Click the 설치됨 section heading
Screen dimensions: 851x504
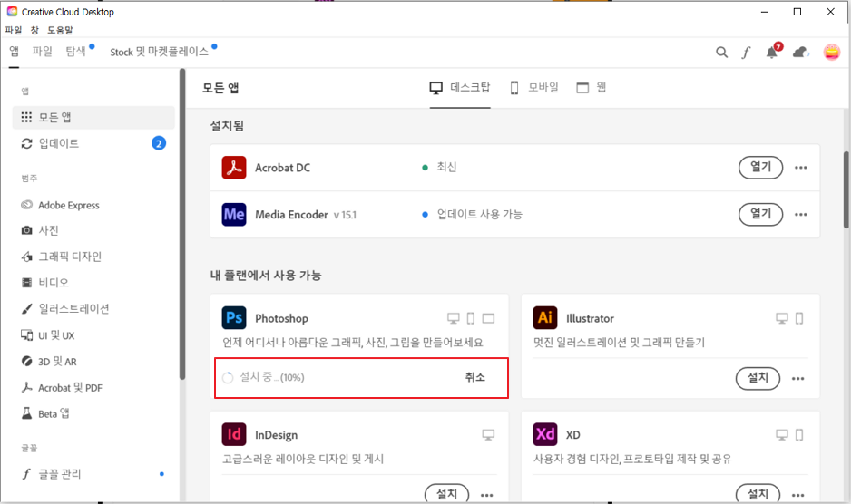click(x=227, y=126)
